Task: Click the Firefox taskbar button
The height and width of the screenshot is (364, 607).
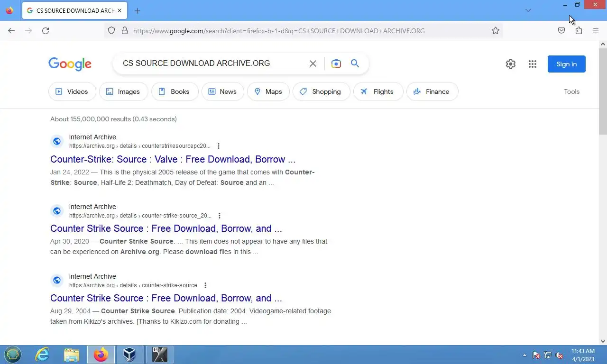Action: coord(101,355)
